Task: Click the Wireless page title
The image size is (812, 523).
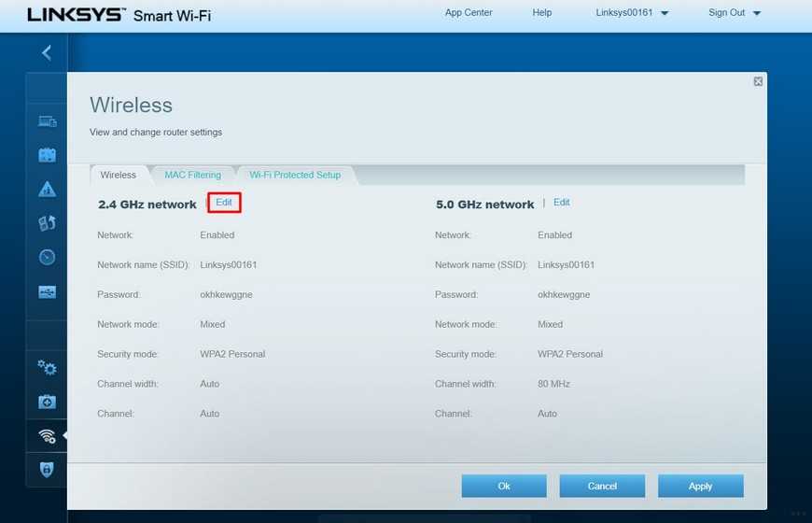Action: click(131, 106)
